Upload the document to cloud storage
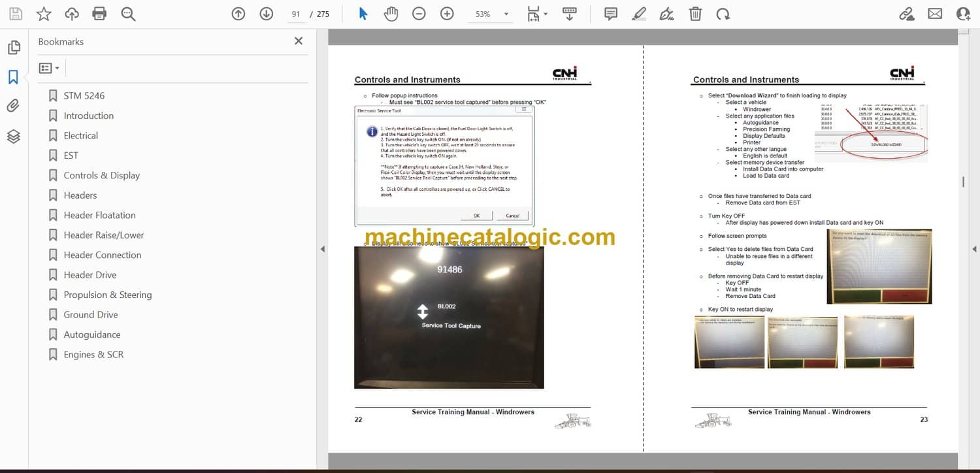980x473 pixels. tap(72, 14)
